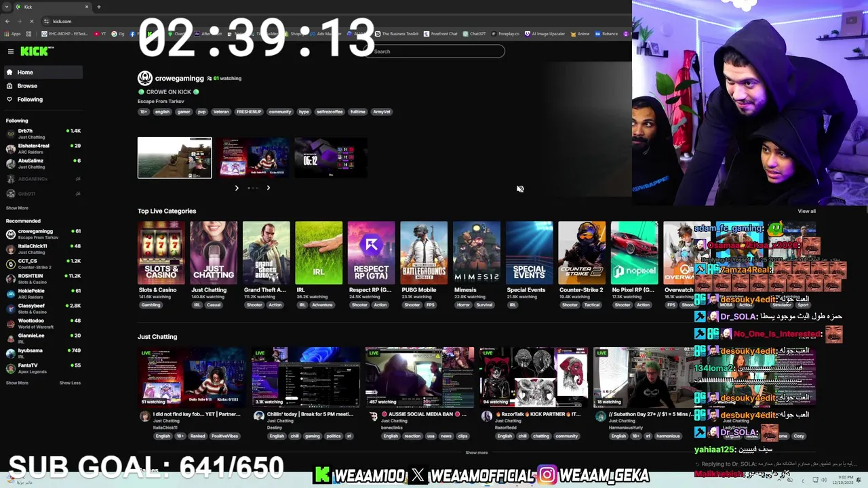Screen dimensions: 868x488
Task: Open the IRL category card
Action: pos(319,253)
